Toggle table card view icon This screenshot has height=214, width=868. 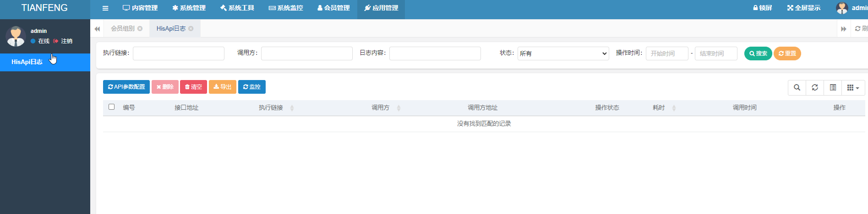click(833, 87)
